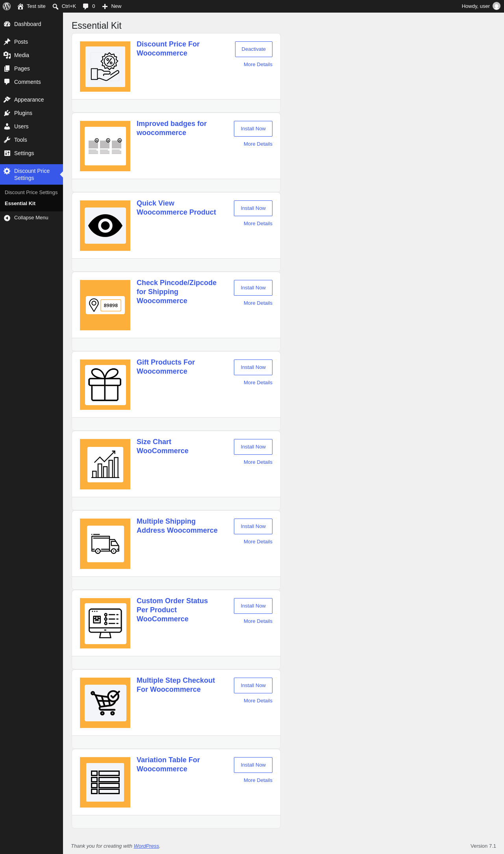Select Discount Price Settings submenu item

click(31, 193)
